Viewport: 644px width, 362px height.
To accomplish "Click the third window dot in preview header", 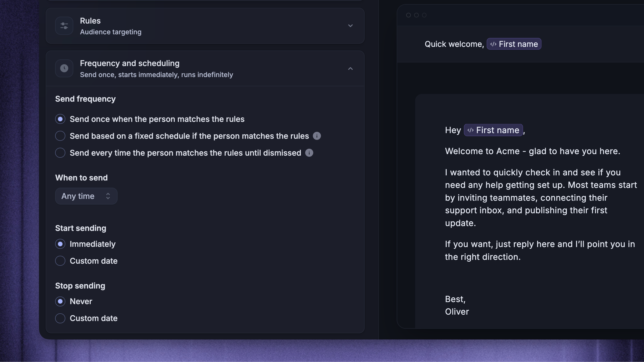I will (424, 15).
